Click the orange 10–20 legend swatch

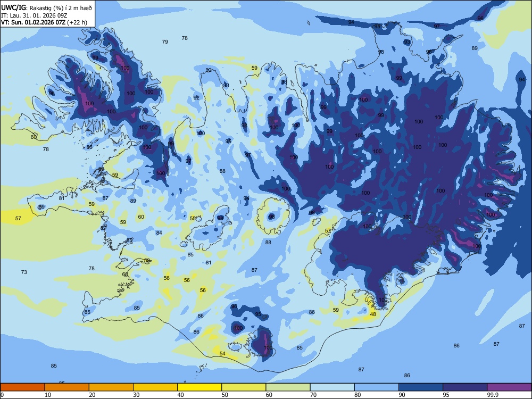(67, 387)
